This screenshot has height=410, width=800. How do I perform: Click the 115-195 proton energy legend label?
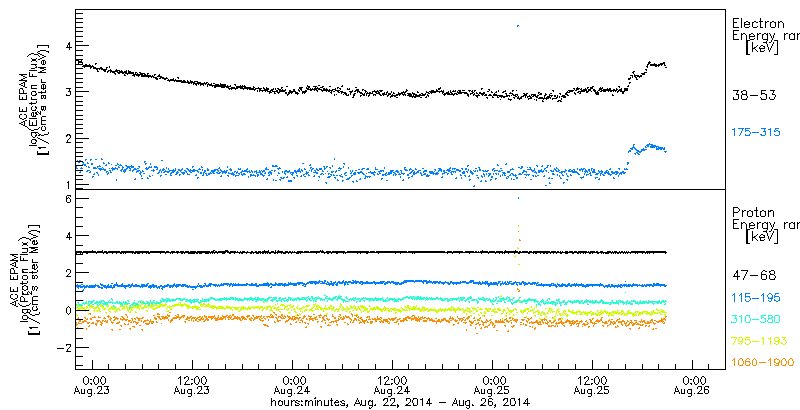tap(756, 298)
